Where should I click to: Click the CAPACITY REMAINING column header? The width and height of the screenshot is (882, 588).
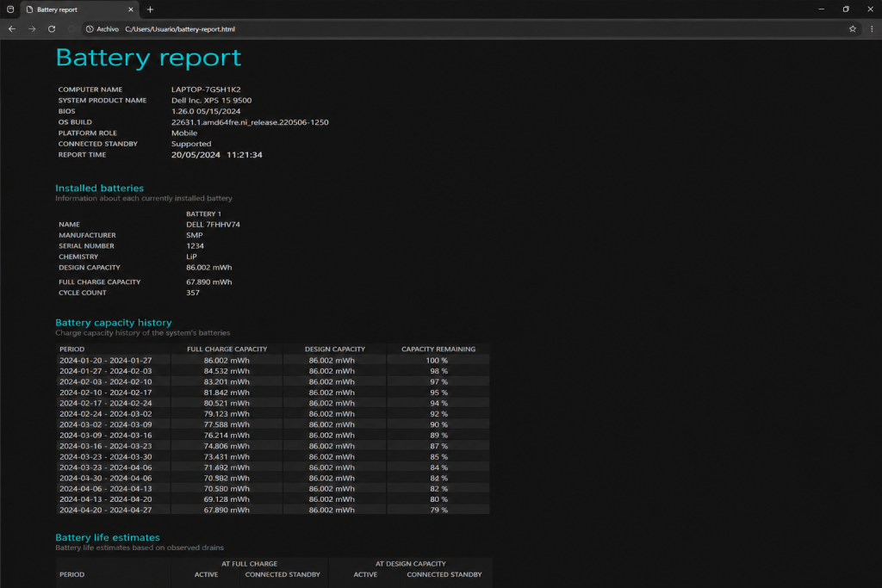(x=438, y=349)
